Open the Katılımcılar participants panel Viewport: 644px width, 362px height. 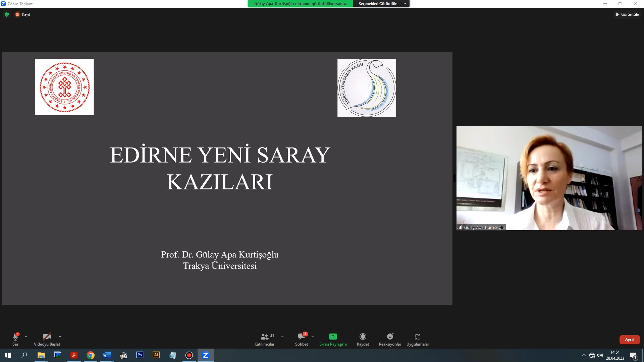click(x=265, y=339)
